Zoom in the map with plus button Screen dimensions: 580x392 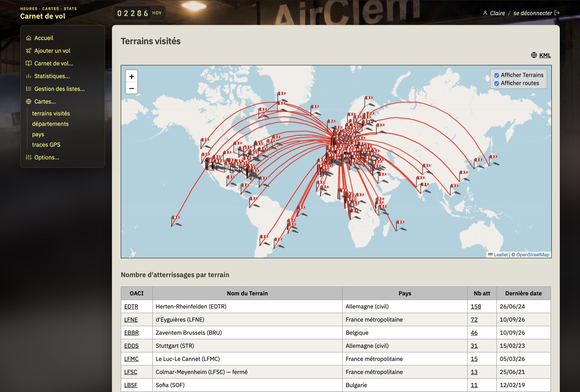coord(131,77)
